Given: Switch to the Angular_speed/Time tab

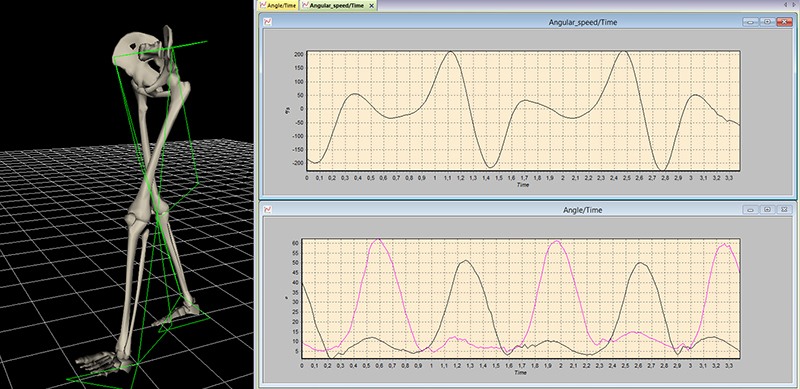Looking at the screenshot, I should click(x=338, y=6).
